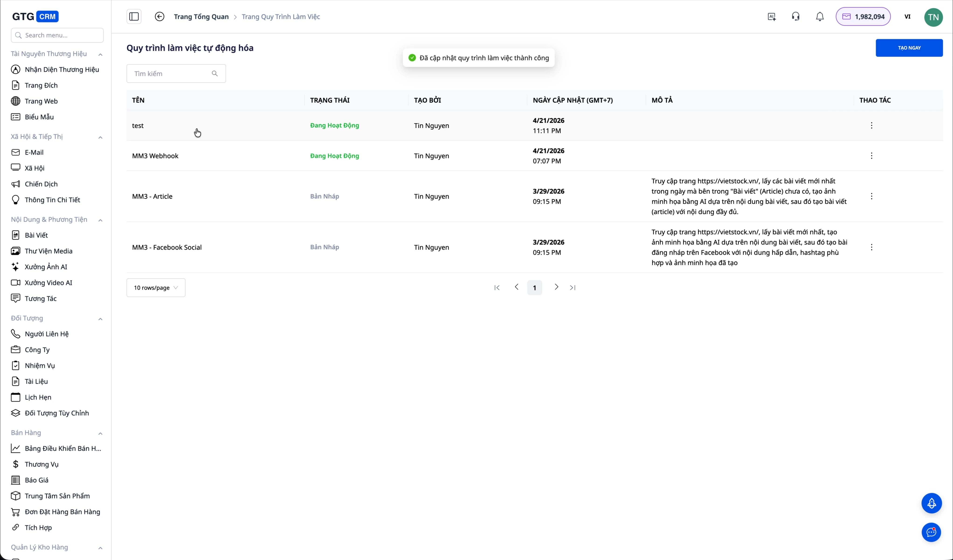Open three-dot menu for test workflow
The width and height of the screenshot is (953, 560).
click(x=871, y=126)
